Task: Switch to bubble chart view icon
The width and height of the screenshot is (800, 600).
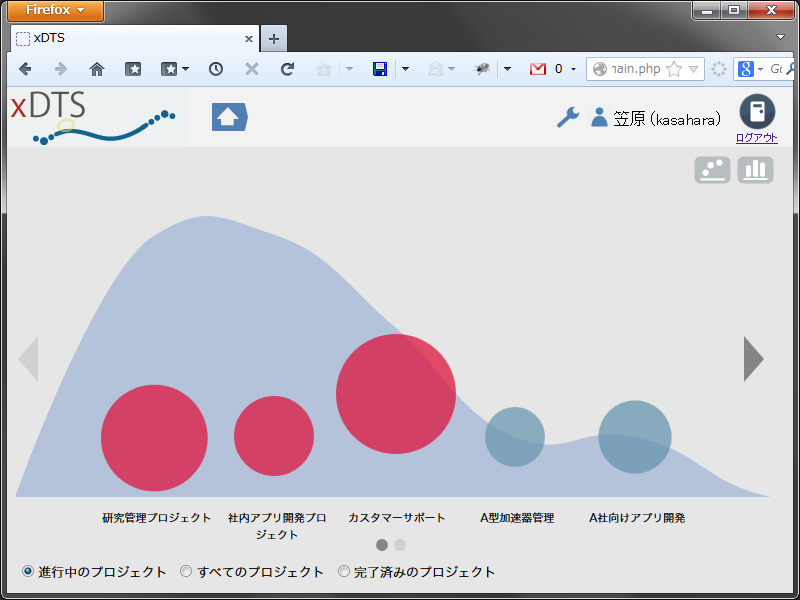Action: click(x=712, y=169)
